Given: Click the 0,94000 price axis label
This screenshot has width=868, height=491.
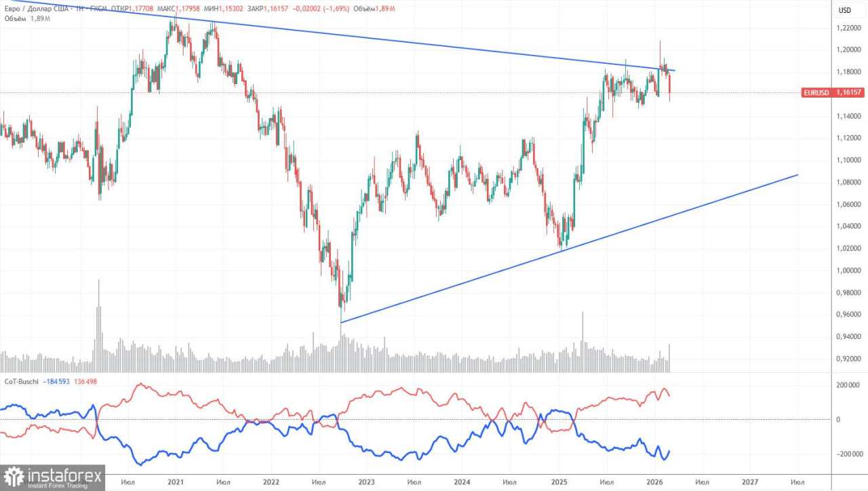Looking at the screenshot, I should click(x=850, y=336).
